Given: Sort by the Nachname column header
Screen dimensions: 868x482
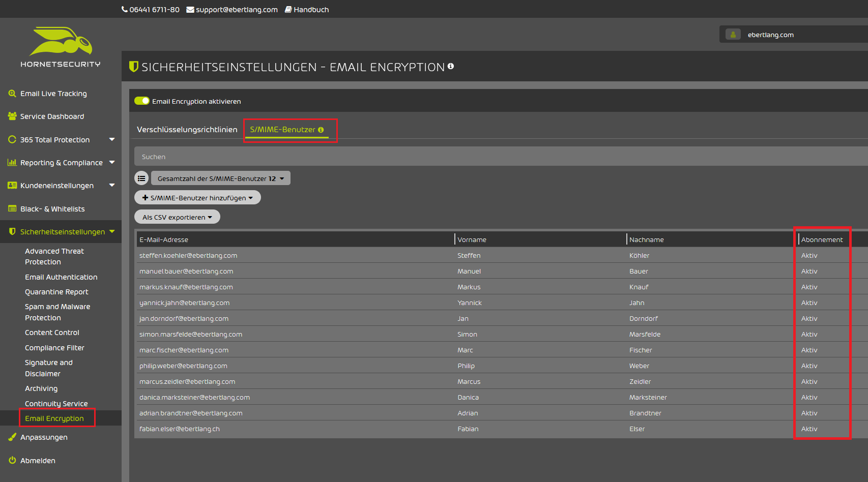Looking at the screenshot, I should click(x=646, y=239).
